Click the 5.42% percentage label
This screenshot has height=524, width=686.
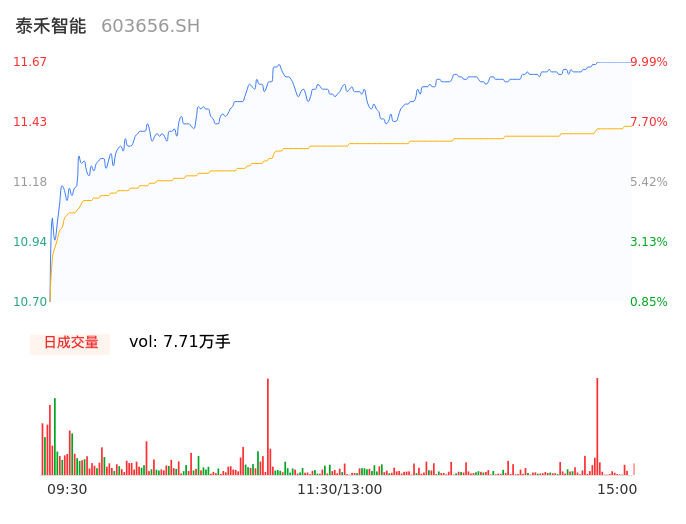point(649,182)
